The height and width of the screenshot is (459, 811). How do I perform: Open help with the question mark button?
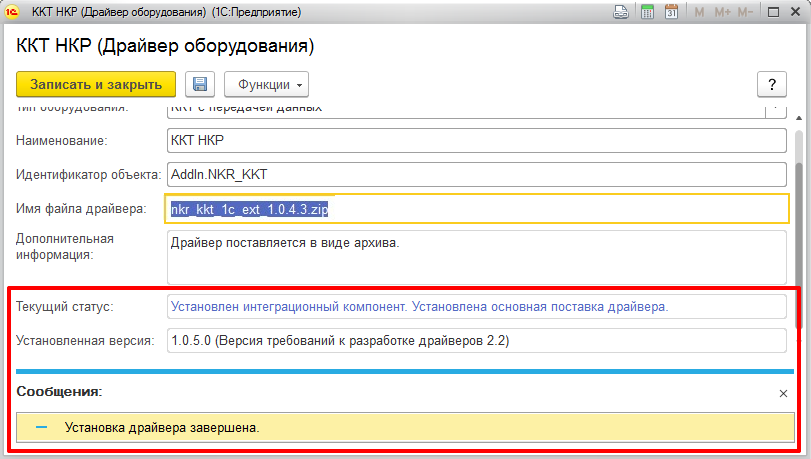click(x=771, y=85)
